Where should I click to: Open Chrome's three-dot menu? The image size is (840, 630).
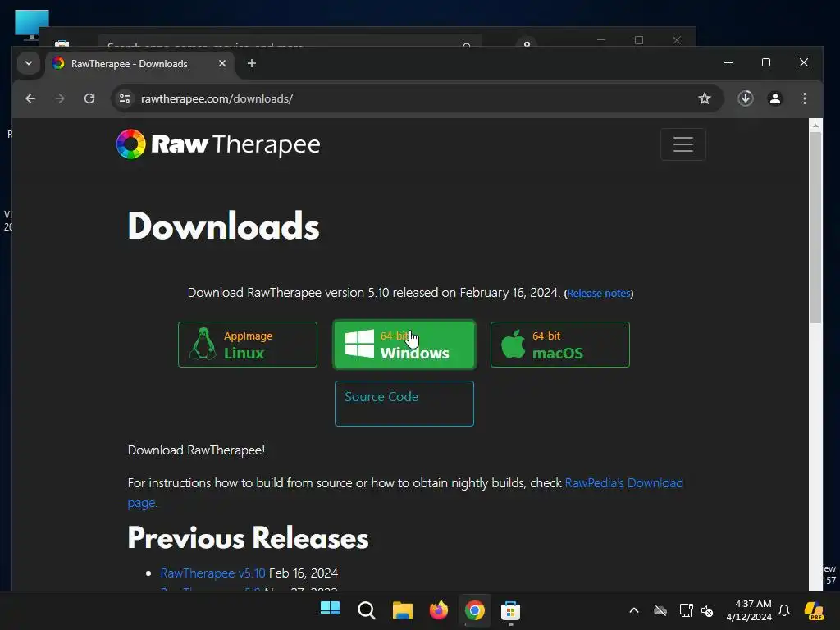804,98
